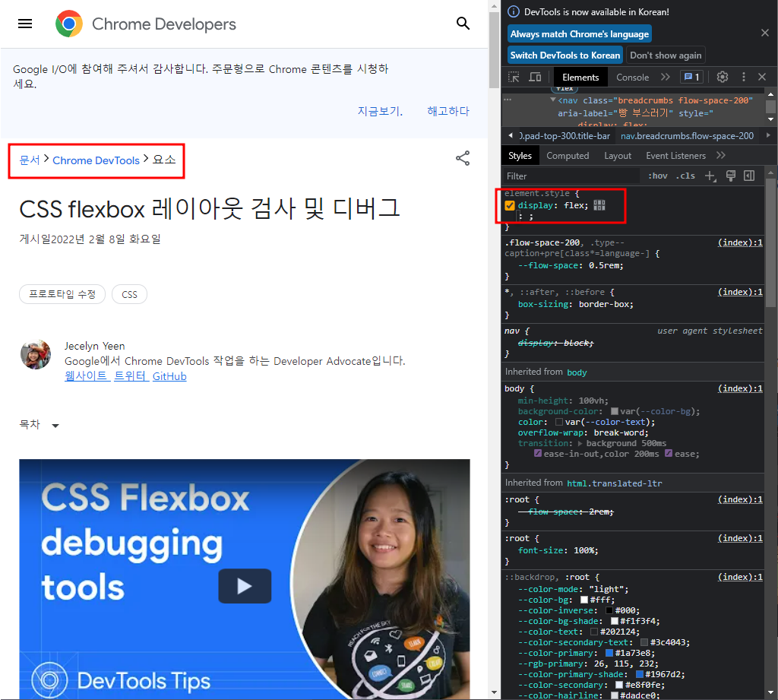
Task: Open the --color-primary-shade color swatch
Action: tap(640, 674)
